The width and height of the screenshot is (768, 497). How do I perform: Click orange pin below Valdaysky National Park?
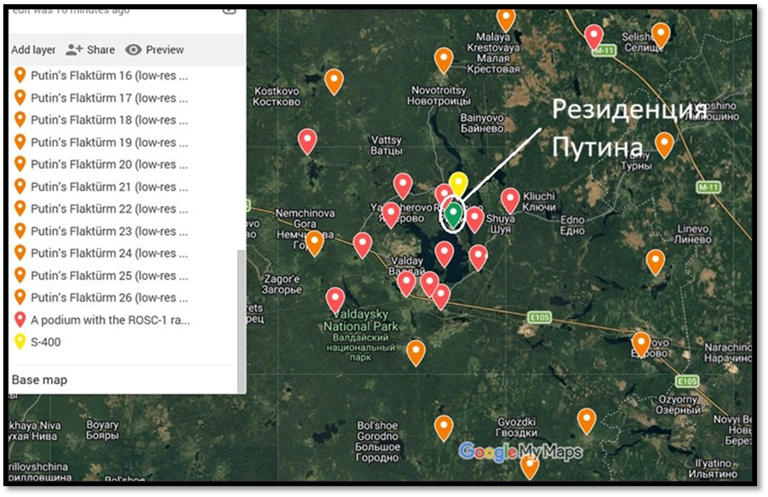(416, 352)
